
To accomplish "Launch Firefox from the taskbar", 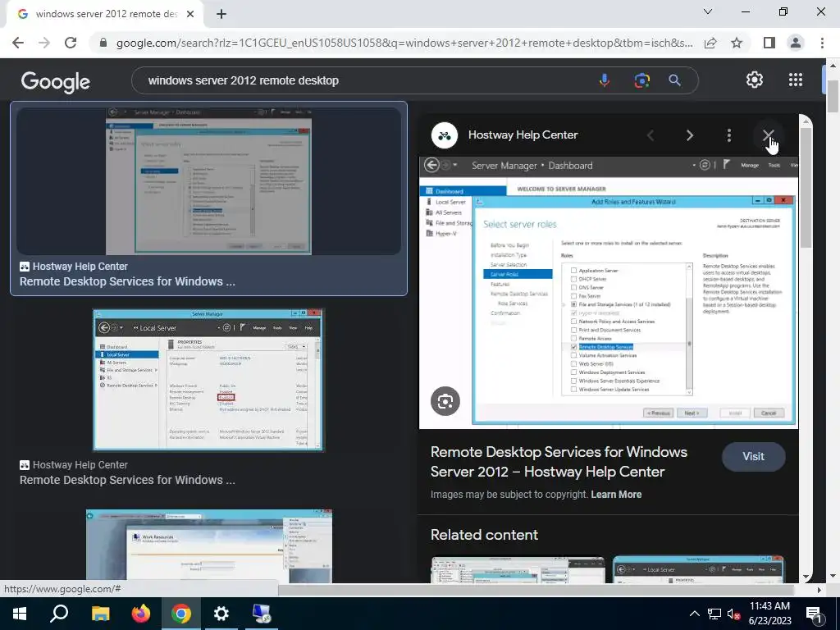I will coord(141,614).
